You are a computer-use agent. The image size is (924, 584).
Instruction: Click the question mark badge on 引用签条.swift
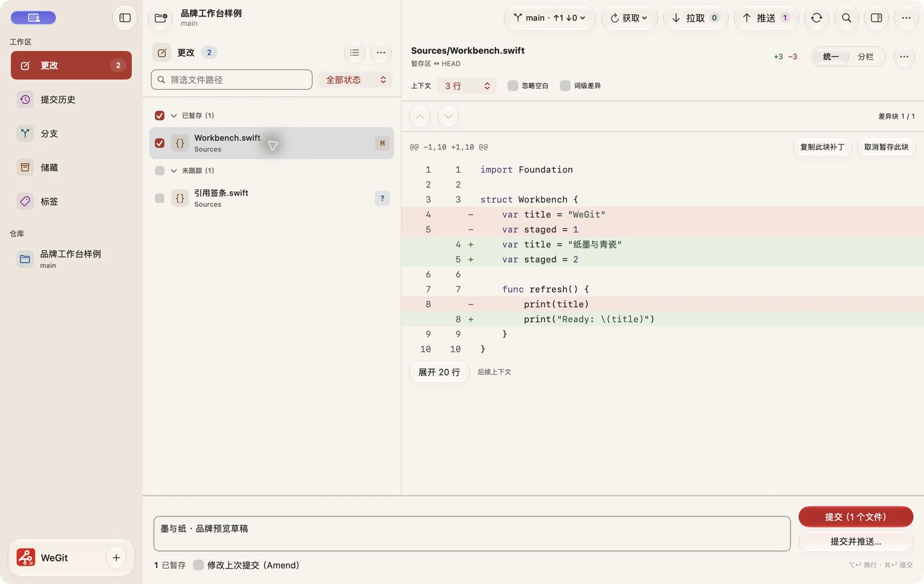(383, 198)
